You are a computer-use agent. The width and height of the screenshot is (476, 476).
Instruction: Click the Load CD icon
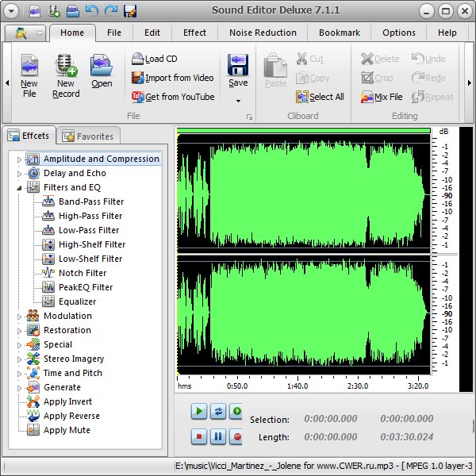(137, 59)
